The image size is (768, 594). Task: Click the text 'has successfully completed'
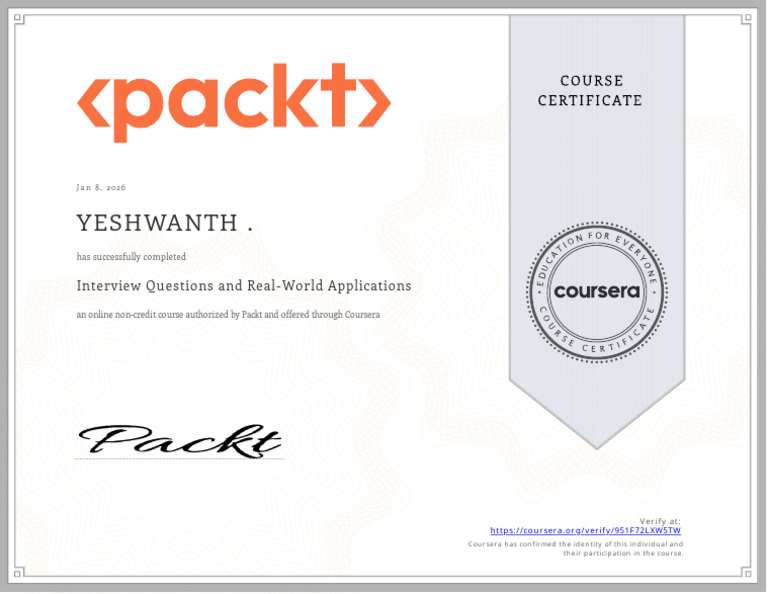(131, 257)
